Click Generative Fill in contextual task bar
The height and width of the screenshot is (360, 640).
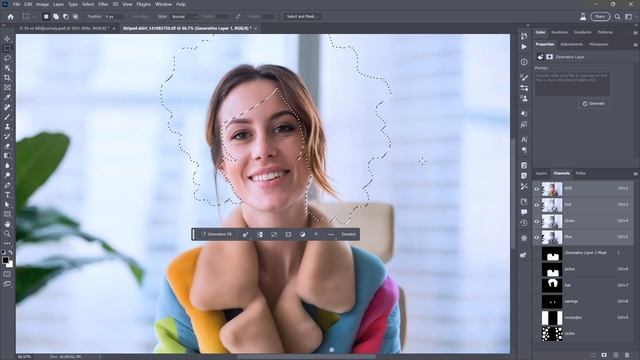pos(217,234)
